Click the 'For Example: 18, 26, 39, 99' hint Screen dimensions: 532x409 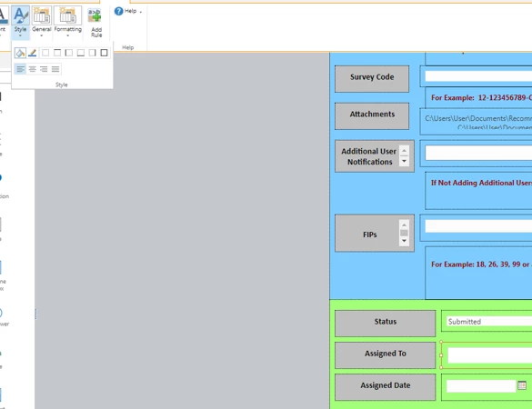[481, 264]
